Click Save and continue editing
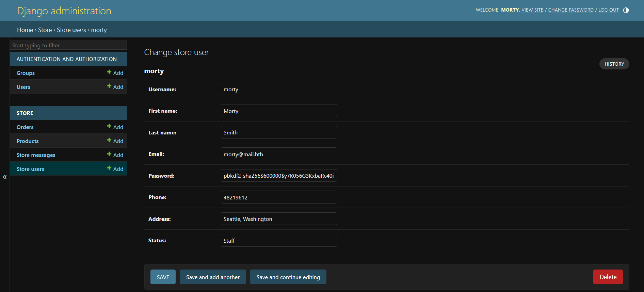This screenshot has height=292, width=644. 288,277
